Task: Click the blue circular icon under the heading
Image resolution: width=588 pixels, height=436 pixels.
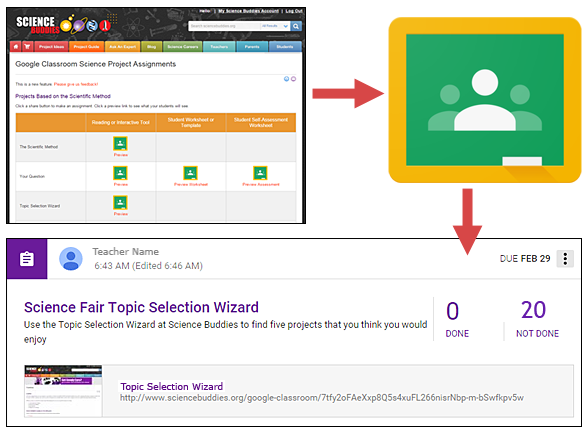Action: tap(286, 79)
